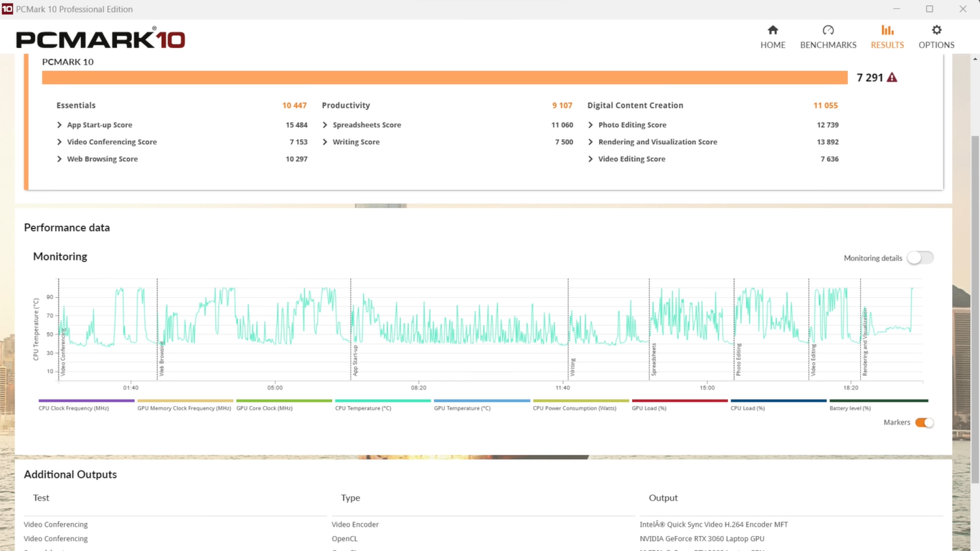Expand Video Conferencing Score row
This screenshot has width=980, height=551.
(x=60, y=142)
